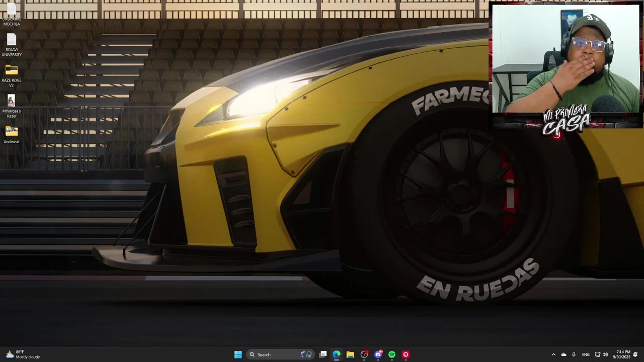Image resolution: width=644 pixels, height=362 pixels.
Task: Open the RDJAVI UNIVERSITY desktop file
Action: click(x=12, y=45)
